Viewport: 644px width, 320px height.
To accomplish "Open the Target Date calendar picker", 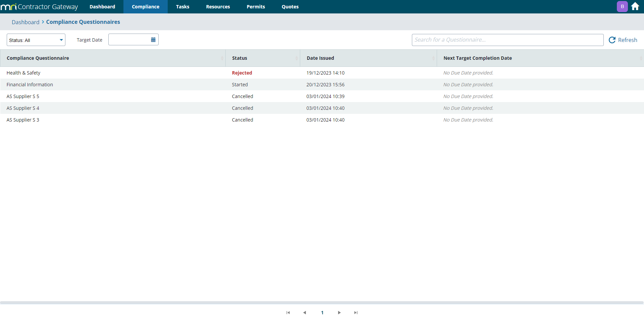I will (153, 40).
